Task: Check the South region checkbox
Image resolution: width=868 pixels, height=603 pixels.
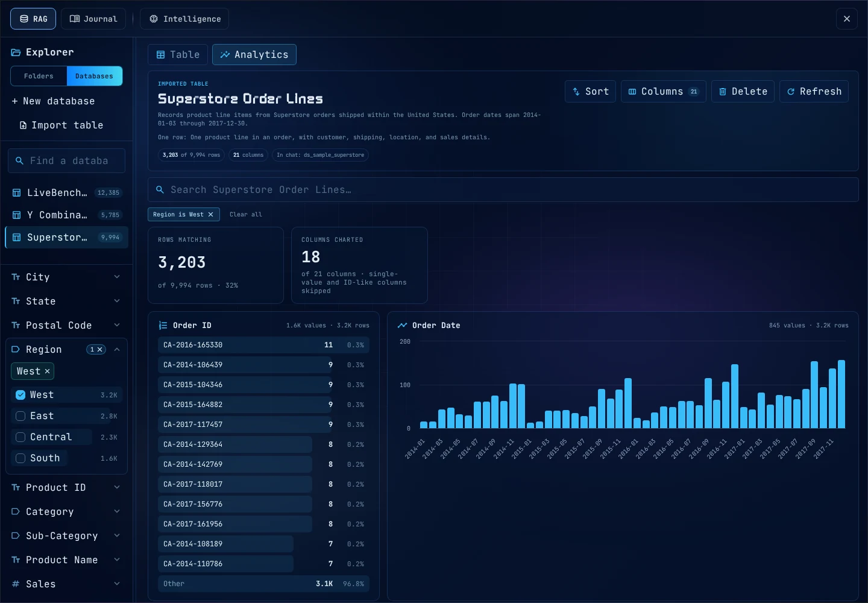Action: point(20,458)
